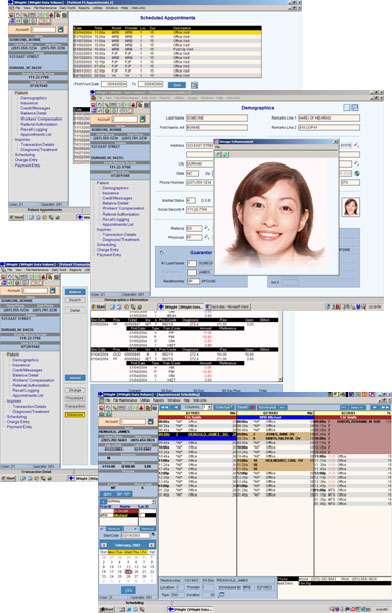Click yellow Balances button in Transaction Detail window

click(x=75, y=415)
